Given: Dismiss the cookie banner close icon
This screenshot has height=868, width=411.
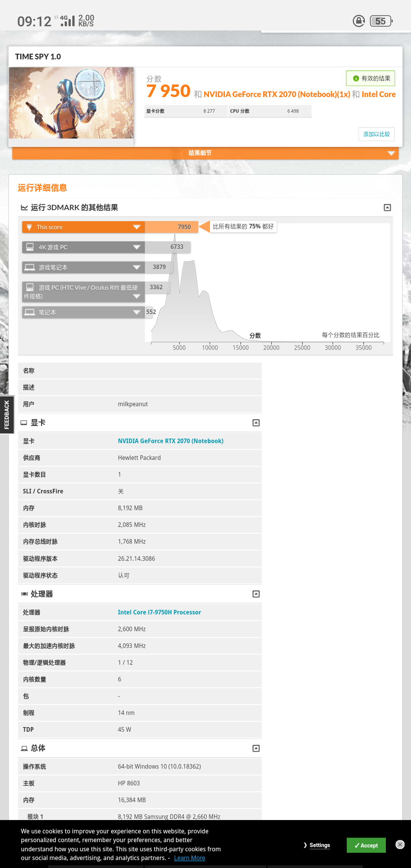Looking at the screenshot, I should click(x=400, y=844).
